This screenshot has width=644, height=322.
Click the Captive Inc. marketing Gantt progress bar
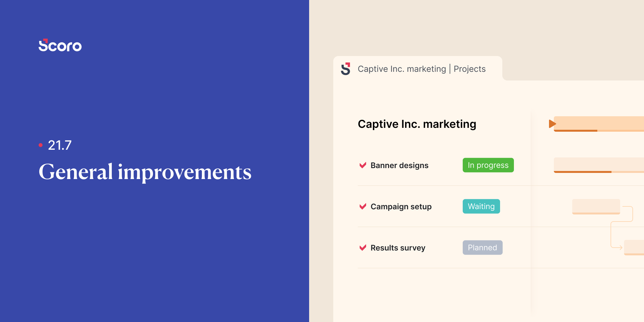tap(599, 124)
